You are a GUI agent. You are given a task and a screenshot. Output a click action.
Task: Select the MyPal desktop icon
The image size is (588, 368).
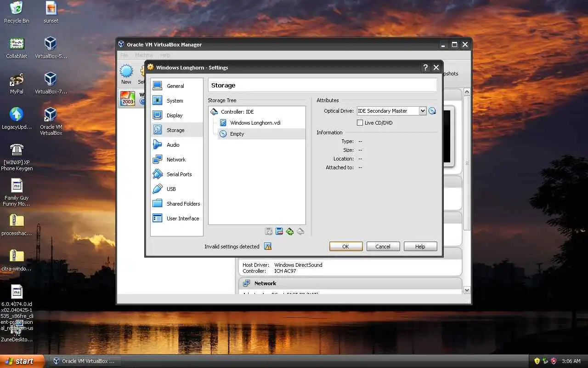click(17, 83)
